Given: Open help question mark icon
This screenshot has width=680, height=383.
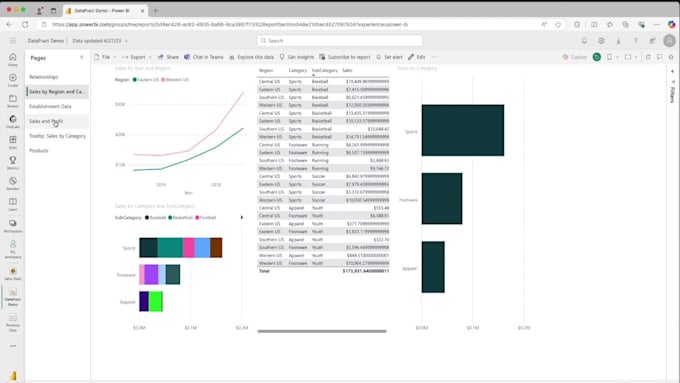Looking at the screenshot, I should point(635,41).
